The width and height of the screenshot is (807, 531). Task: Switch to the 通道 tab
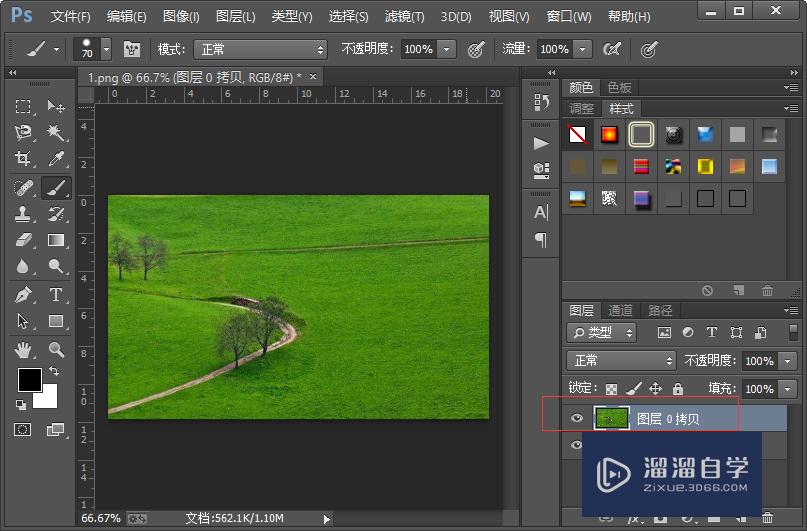[620, 310]
